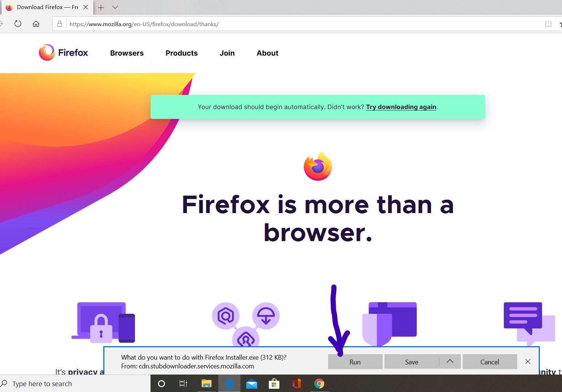562x392 pixels.
Task: Dismiss the download prompt with X
Action: pos(528,361)
